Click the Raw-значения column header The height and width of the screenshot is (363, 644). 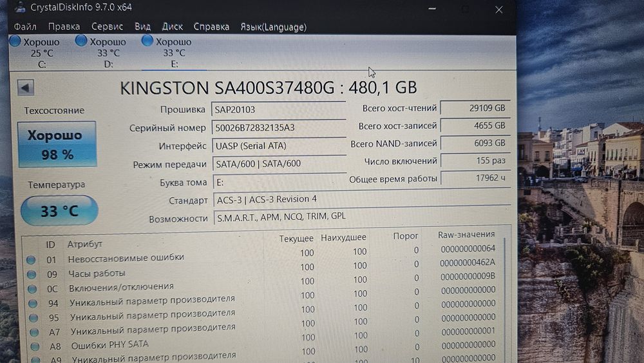[x=466, y=234]
